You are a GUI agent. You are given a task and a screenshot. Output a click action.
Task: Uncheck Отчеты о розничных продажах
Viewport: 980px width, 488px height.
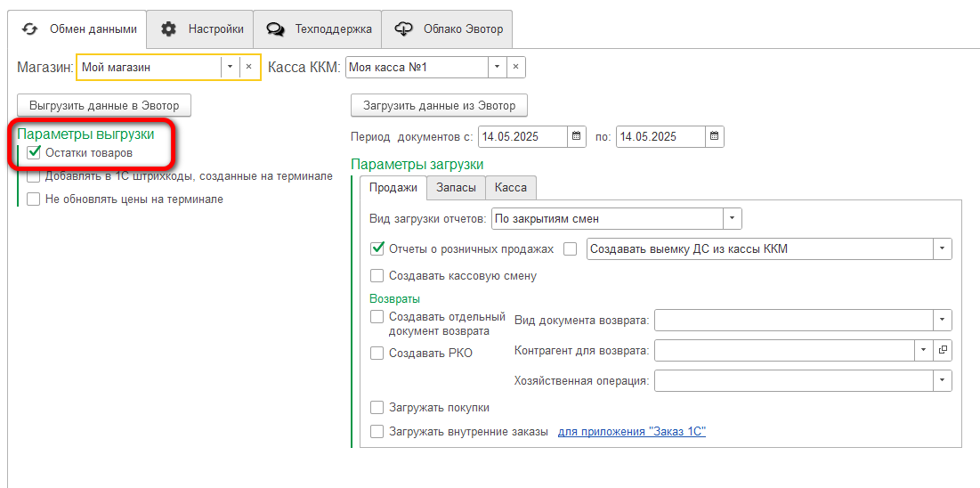377,248
